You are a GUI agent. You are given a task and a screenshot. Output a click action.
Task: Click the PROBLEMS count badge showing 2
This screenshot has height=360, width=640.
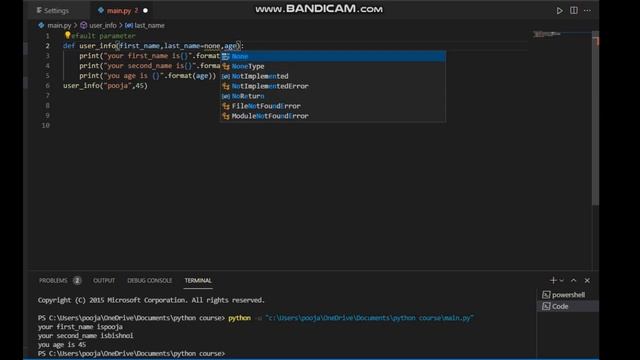click(x=77, y=280)
